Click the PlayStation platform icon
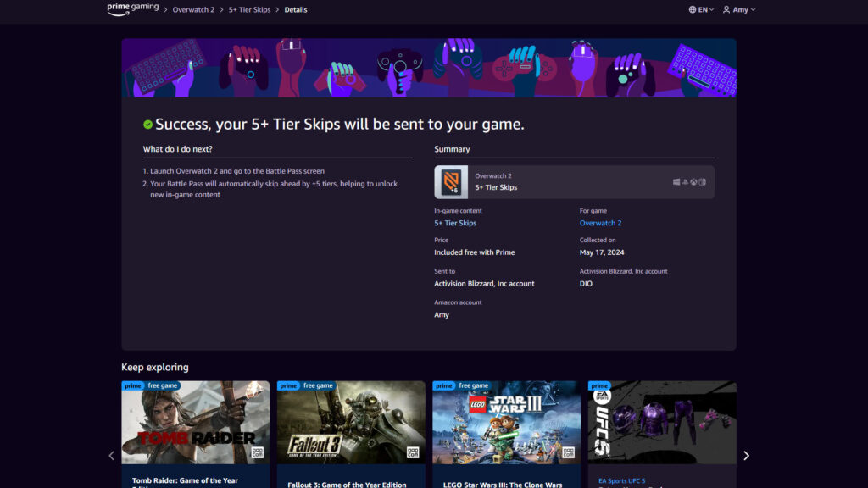 (x=685, y=182)
